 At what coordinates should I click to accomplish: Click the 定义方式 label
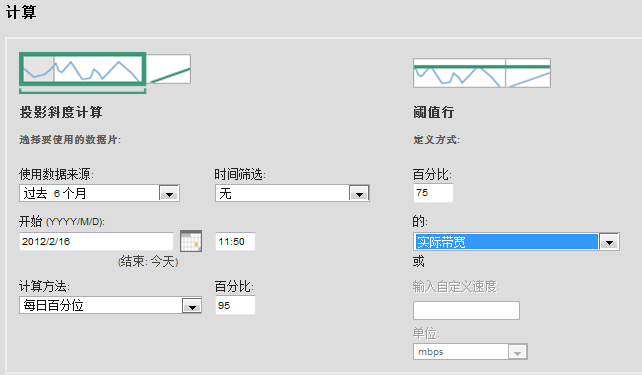[436, 140]
